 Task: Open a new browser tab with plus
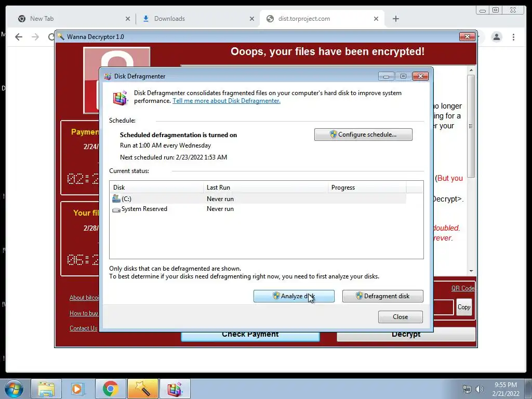pyautogui.click(x=395, y=19)
